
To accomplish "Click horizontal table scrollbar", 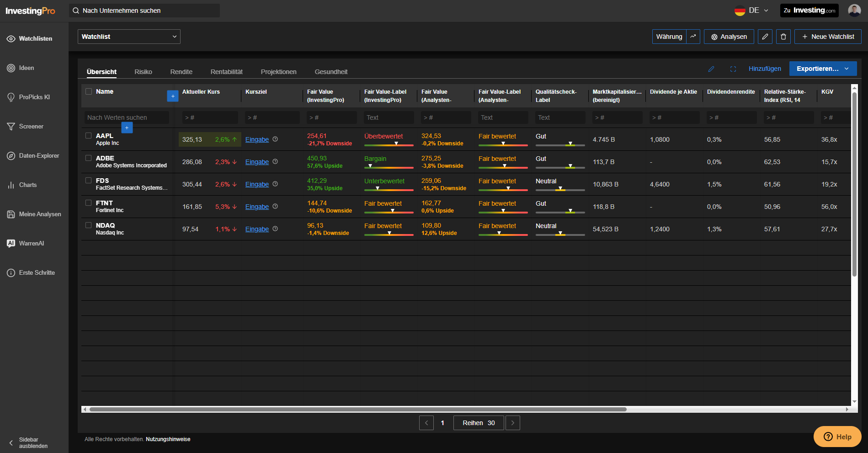I will click(x=358, y=409).
